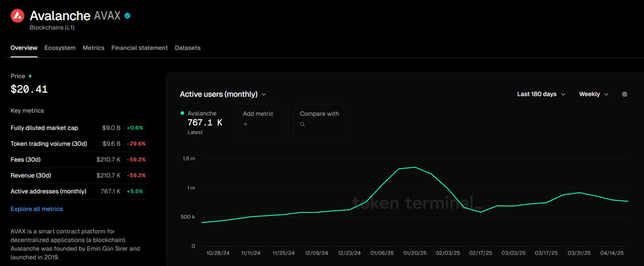Select the Fees (30d) metric row
The height and width of the screenshot is (266, 644).
[x=79, y=159]
